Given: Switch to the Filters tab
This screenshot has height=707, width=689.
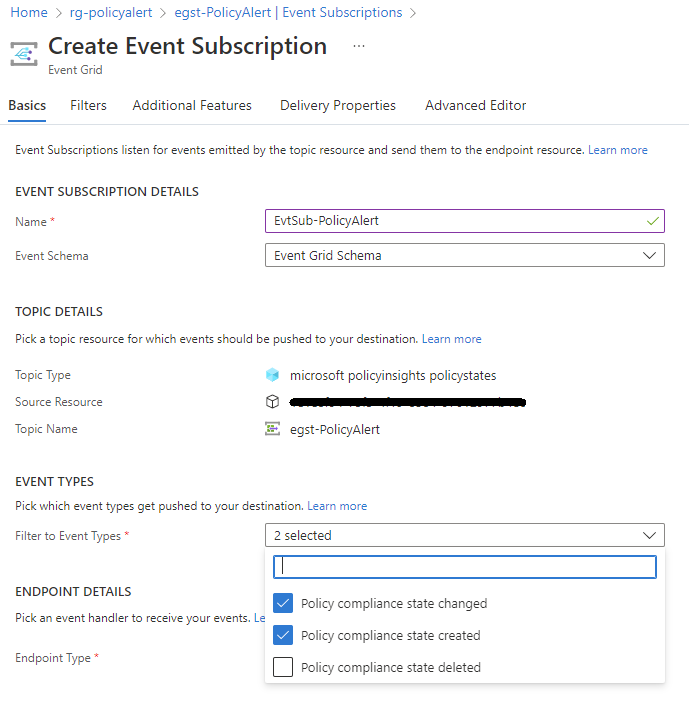Looking at the screenshot, I should [88, 105].
